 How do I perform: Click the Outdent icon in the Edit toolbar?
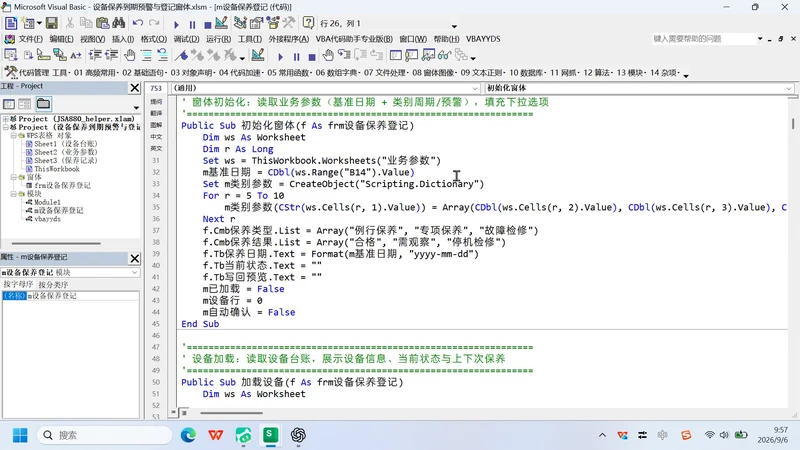click(x=111, y=55)
